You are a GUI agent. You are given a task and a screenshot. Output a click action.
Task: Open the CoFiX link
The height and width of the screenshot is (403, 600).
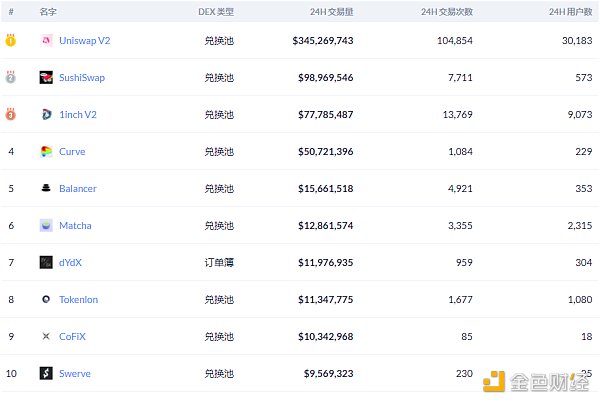(72, 336)
